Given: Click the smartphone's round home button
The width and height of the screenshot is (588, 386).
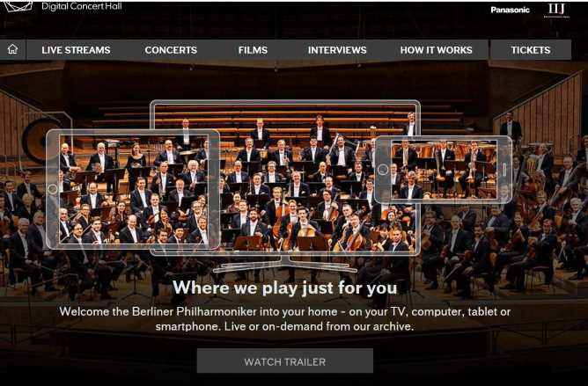Looking at the screenshot, I should (383, 170).
